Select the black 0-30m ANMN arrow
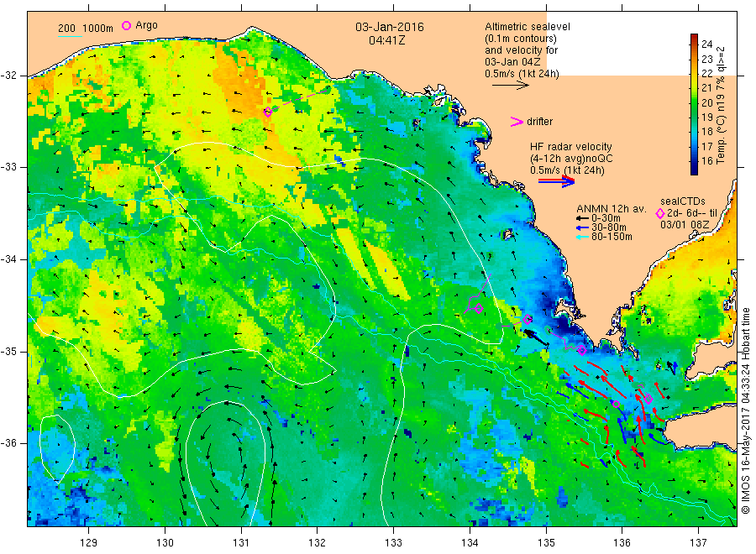 (583, 218)
